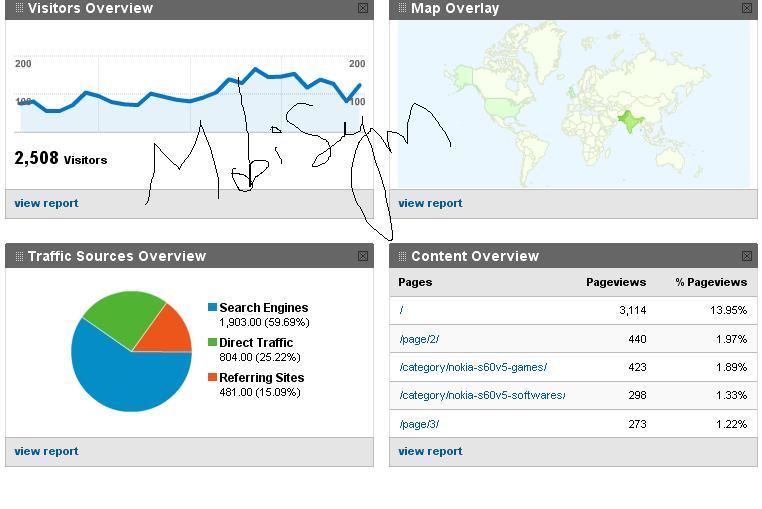Grab the Traffic Sources Overview drag handle

[x=19, y=256]
